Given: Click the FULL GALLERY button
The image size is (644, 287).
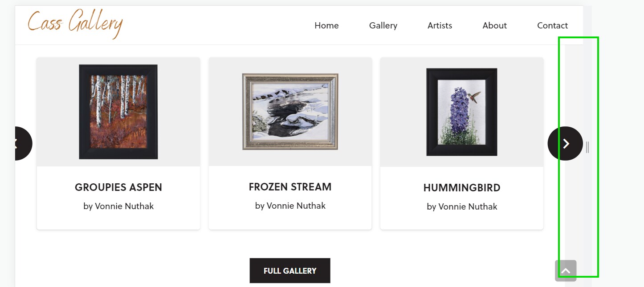Looking at the screenshot, I should point(290,270).
